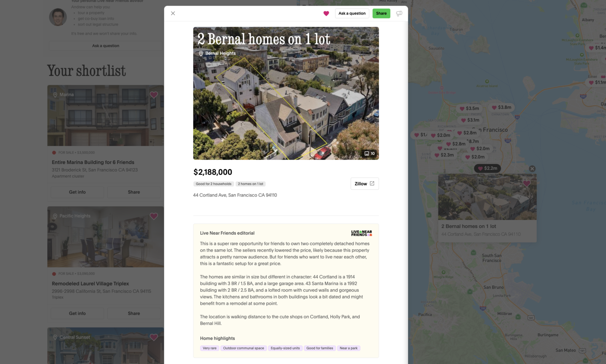Unfavorite listing with pink heart in modal header
The width and height of the screenshot is (606, 364).
click(x=326, y=14)
